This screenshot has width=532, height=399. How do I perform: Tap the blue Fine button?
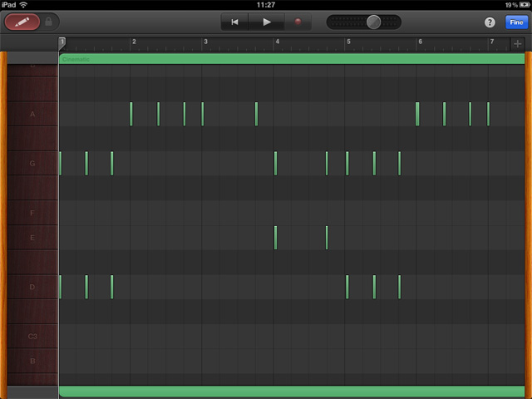(515, 22)
